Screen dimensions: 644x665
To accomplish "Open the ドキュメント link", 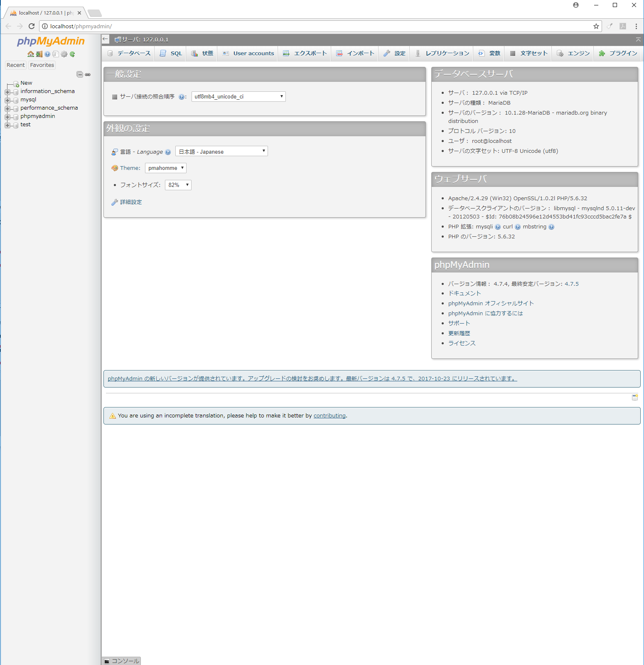I will point(465,293).
